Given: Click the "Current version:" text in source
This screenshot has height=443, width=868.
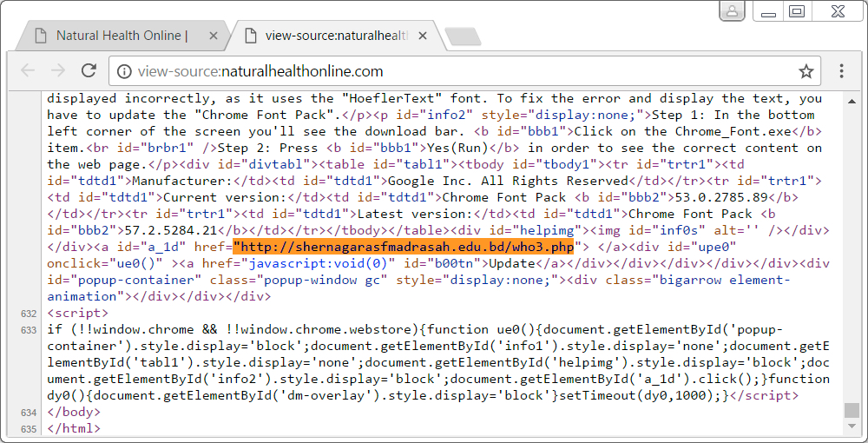Looking at the screenshot, I should (225, 197).
